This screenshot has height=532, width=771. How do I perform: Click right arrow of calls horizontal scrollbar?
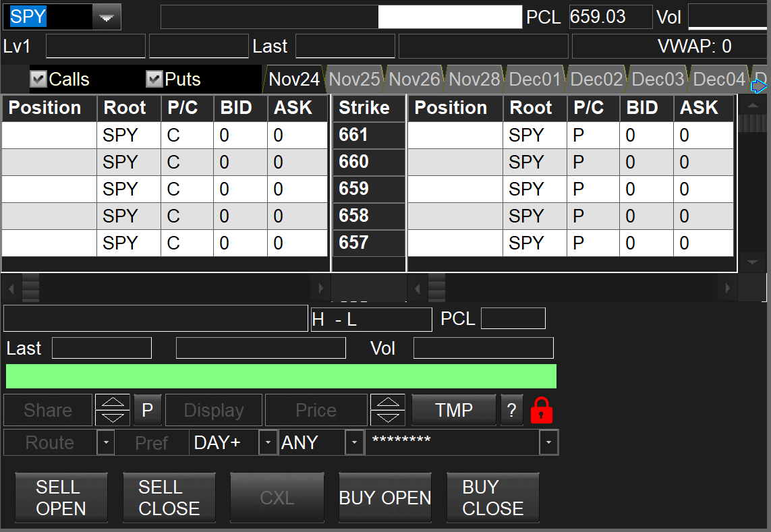point(320,289)
